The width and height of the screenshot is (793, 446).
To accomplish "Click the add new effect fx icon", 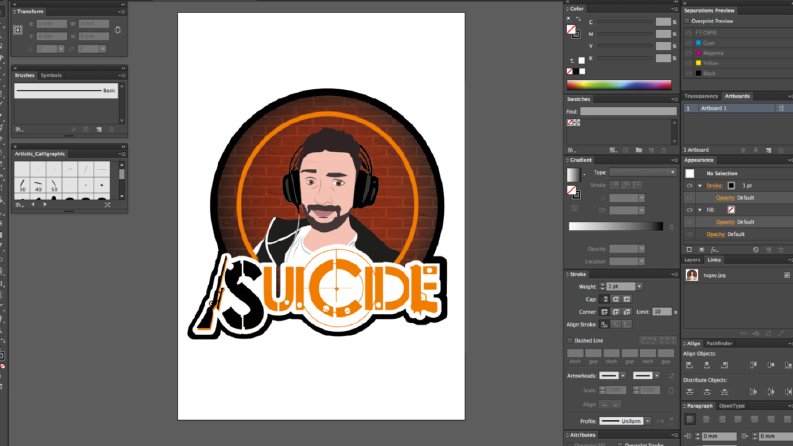I will 714,250.
